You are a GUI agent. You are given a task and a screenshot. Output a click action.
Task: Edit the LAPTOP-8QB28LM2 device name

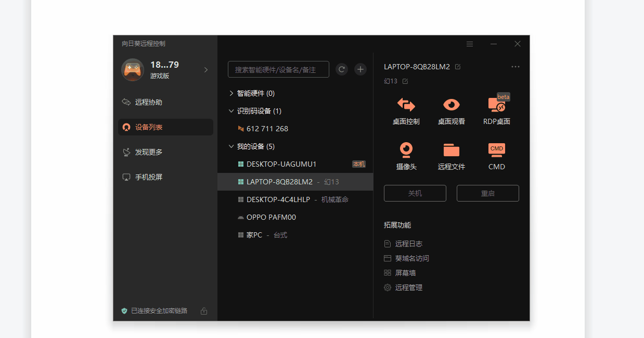(458, 67)
